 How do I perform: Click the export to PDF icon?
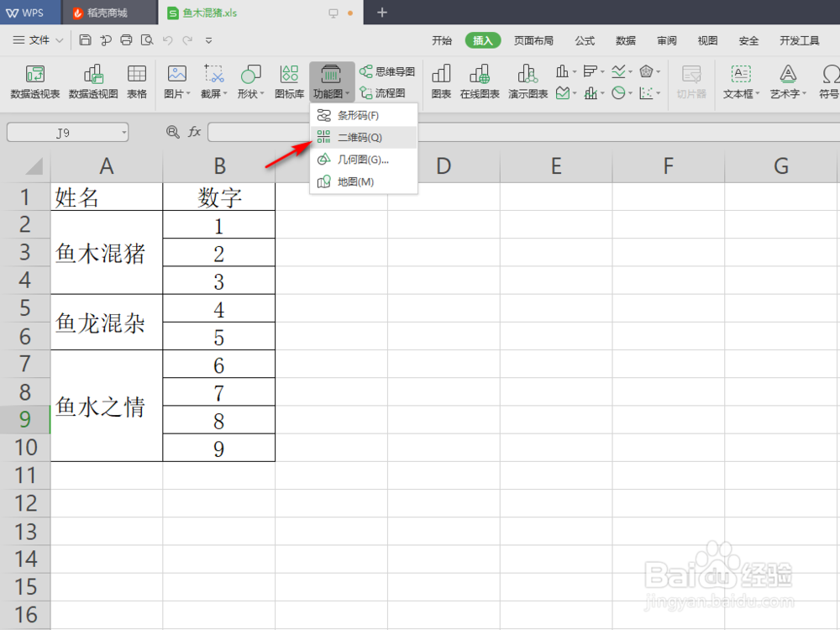click(106, 39)
